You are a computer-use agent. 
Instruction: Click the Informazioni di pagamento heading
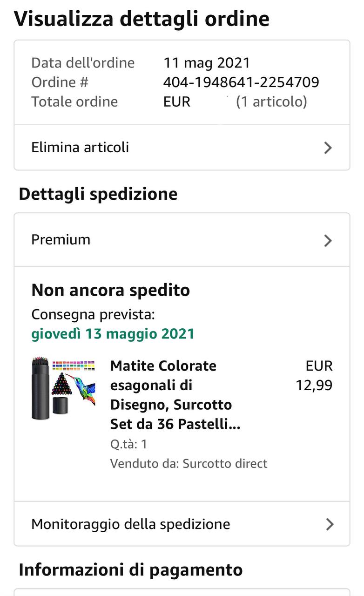(131, 570)
